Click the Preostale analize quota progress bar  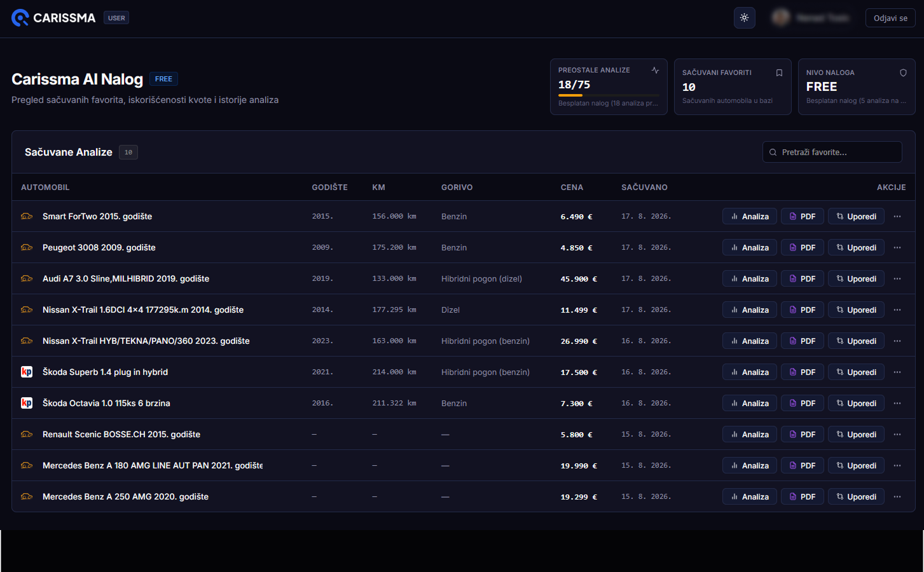coord(609,95)
